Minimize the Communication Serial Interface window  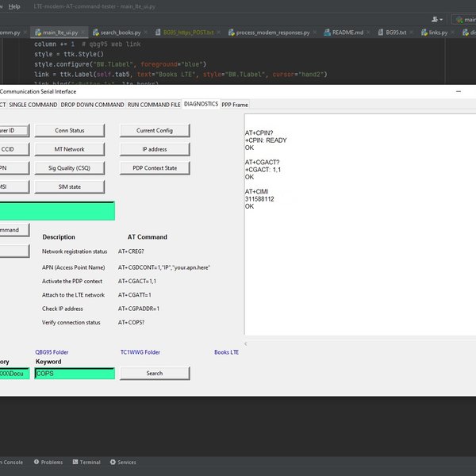(x=459, y=91)
